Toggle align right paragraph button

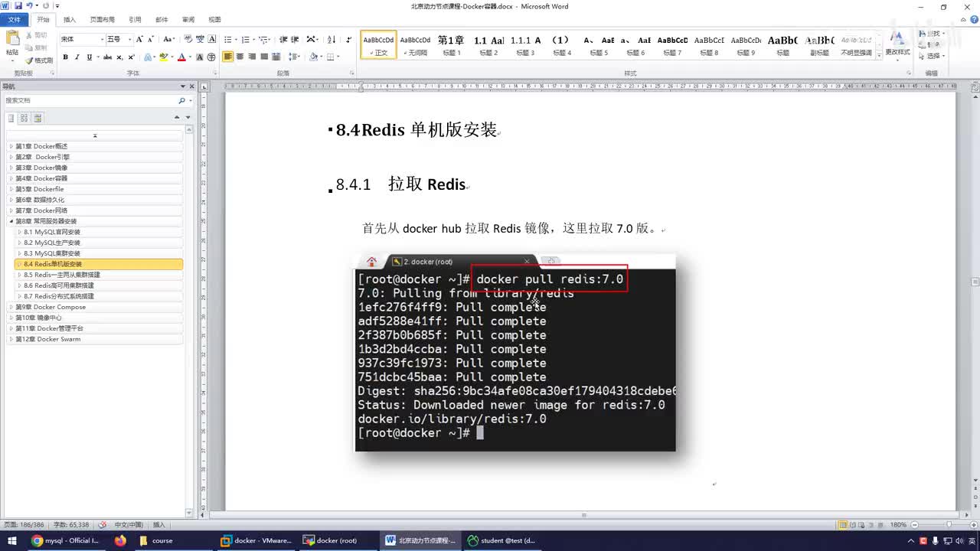tap(252, 57)
